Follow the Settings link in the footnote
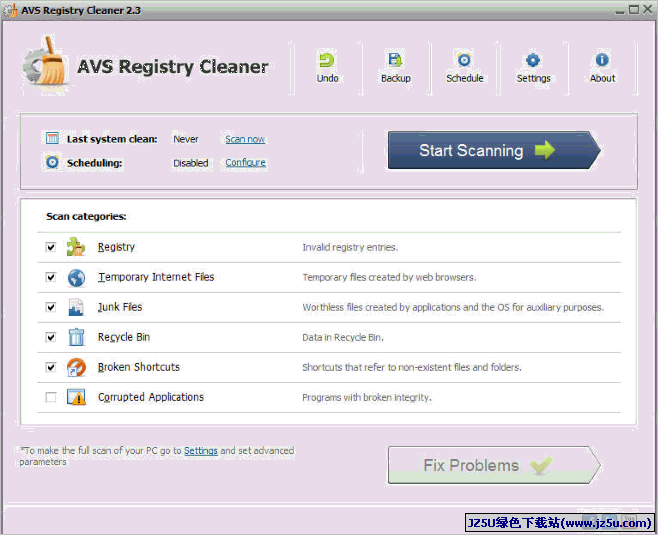The width and height of the screenshot is (658, 535). (x=201, y=451)
